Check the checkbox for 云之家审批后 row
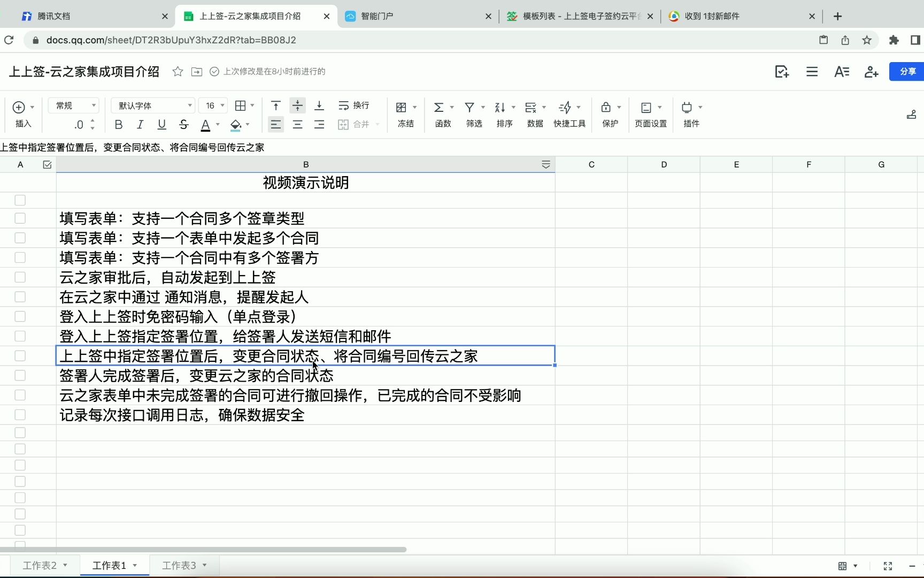 20,277
